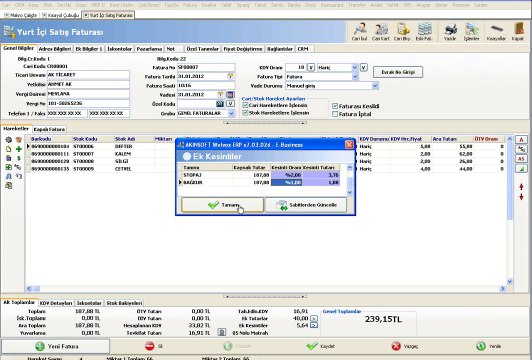This screenshot has width=532, height=360.
Task: Click the Ek Kesintiler list vertical scrollbar
Action: (x=349, y=180)
